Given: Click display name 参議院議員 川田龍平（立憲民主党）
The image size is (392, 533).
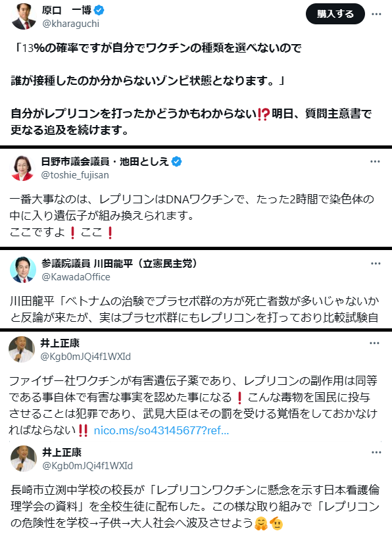Looking at the screenshot, I should pyautogui.click(x=119, y=263).
